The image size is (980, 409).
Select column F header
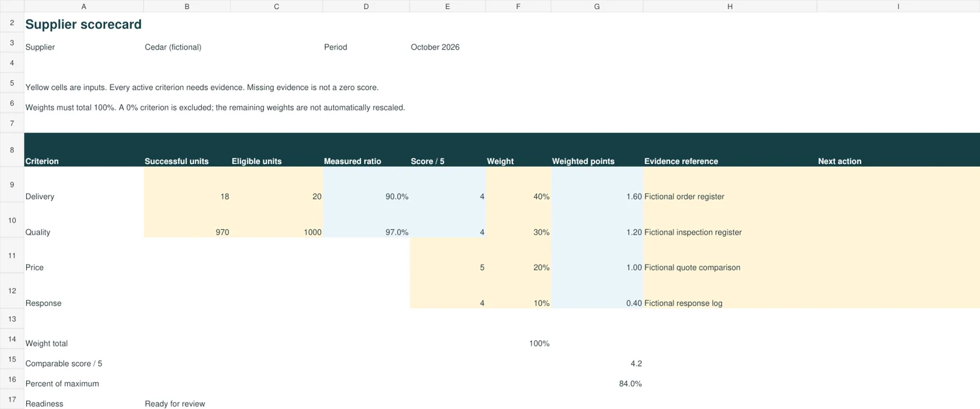(x=518, y=6)
